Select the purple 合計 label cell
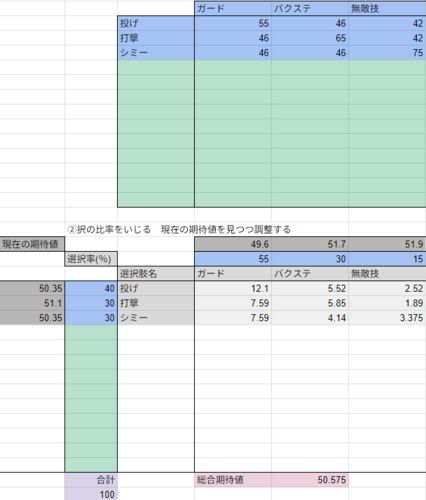The height and width of the screenshot is (500, 426). coord(91,480)
